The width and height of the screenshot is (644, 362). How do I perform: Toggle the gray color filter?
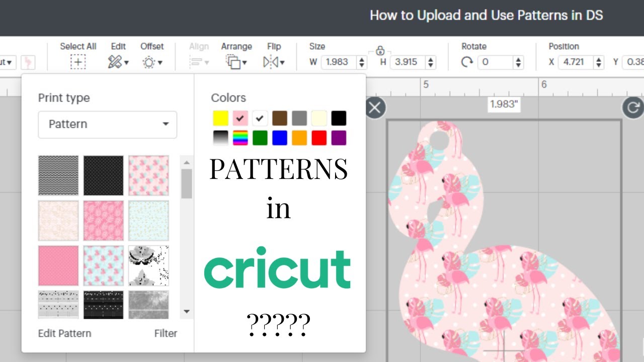(299, 118)
